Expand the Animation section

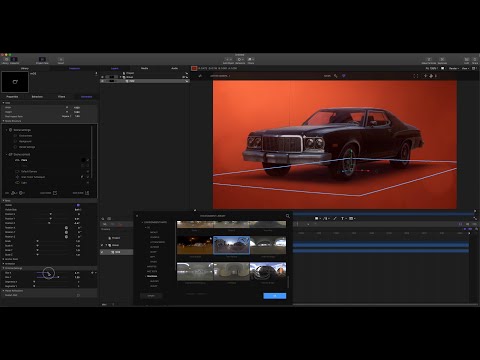[x=3, y=264]
